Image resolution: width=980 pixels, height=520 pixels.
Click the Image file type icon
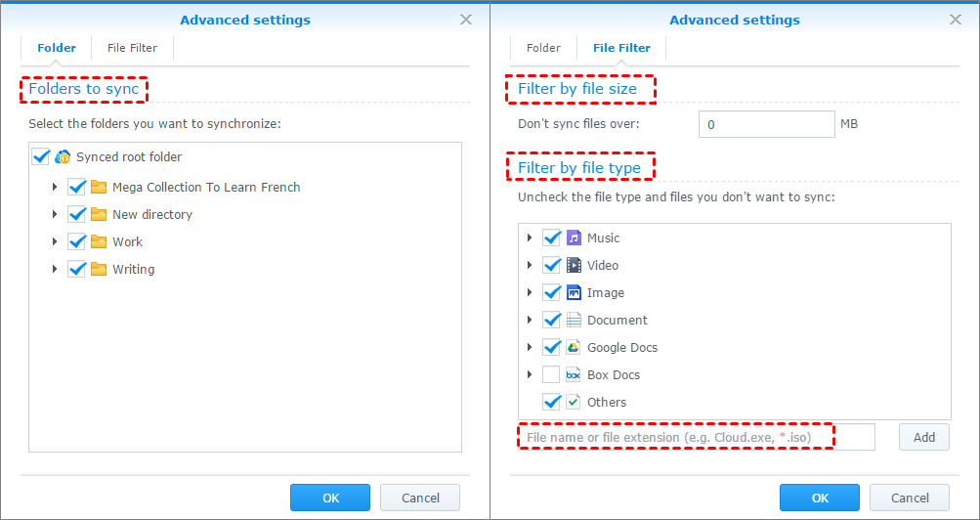pos(575,292)
